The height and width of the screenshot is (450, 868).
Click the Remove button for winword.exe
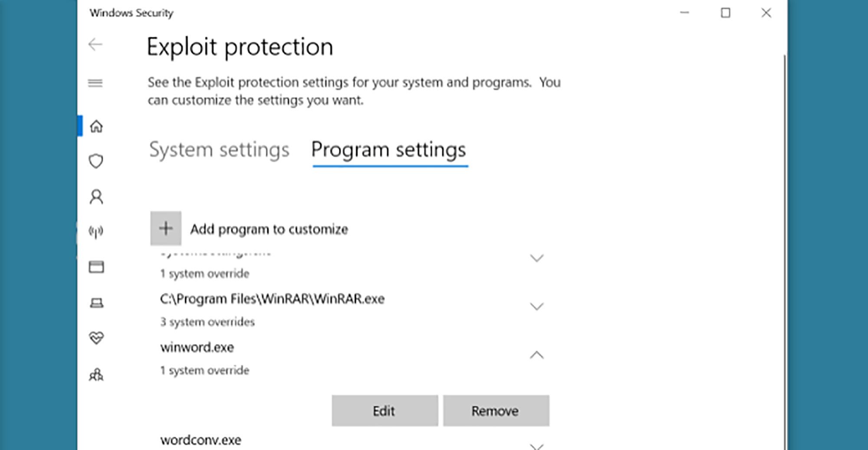point(496,411)
